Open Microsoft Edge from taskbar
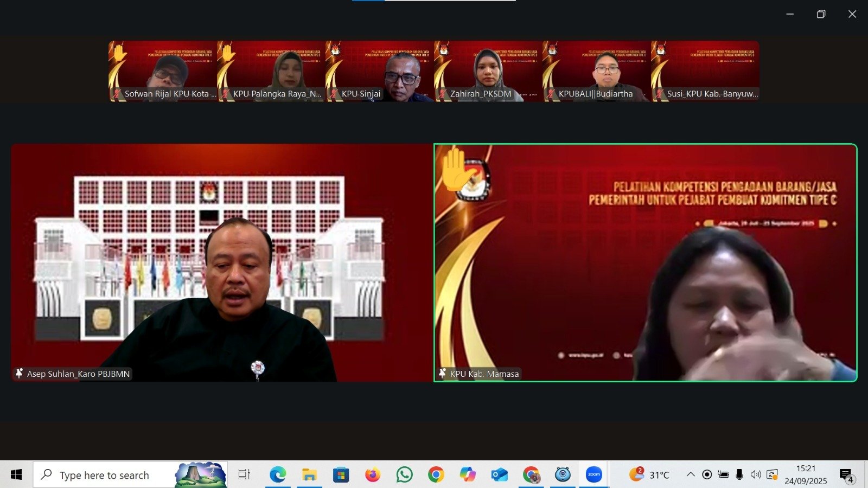Viewport: 868px width, 488px height. point(278,475)
